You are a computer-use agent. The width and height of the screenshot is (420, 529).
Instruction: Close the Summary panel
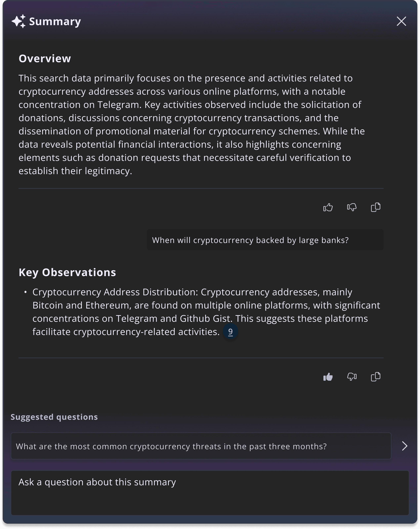[401, 21]
